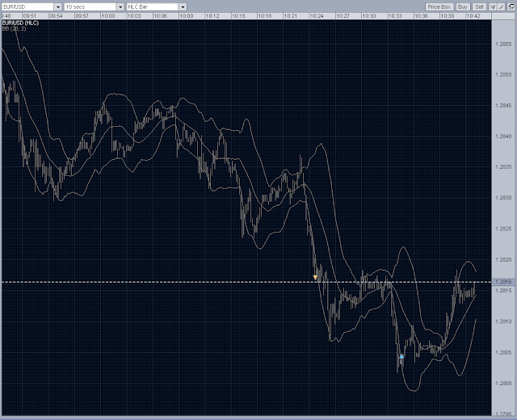Click the 1.2820 price axis label
Screen dimensions: 517x420
coord(503,260)
